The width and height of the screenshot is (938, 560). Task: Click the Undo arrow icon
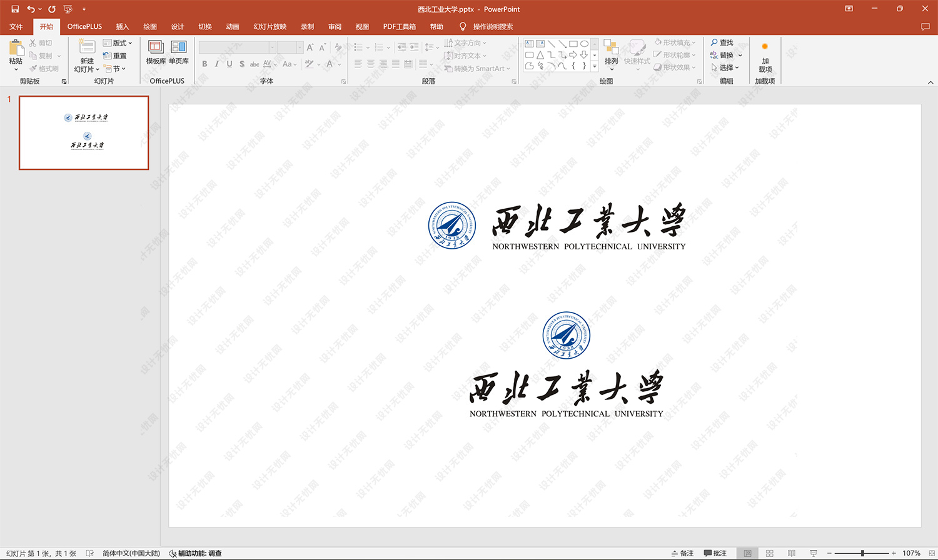click(x=31, y=9)
